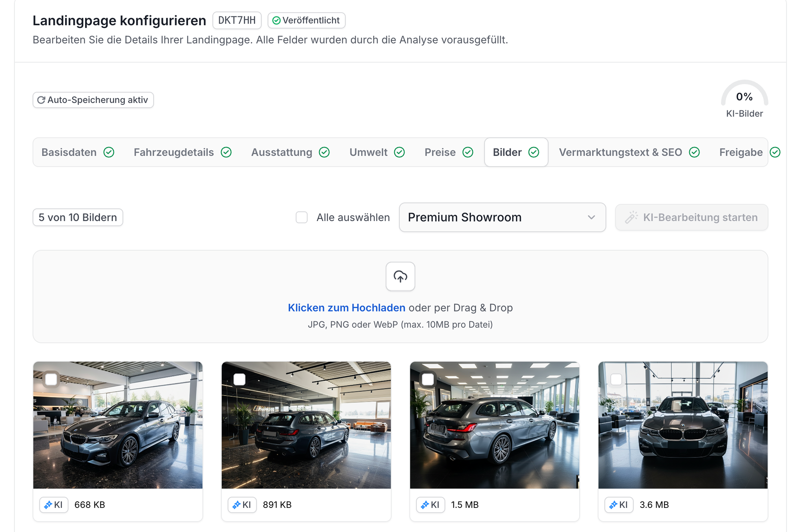Click the KI badge on the 891 KB image
Image resolution: width=798 pixels, height=532 pixels.
[242, 505]
